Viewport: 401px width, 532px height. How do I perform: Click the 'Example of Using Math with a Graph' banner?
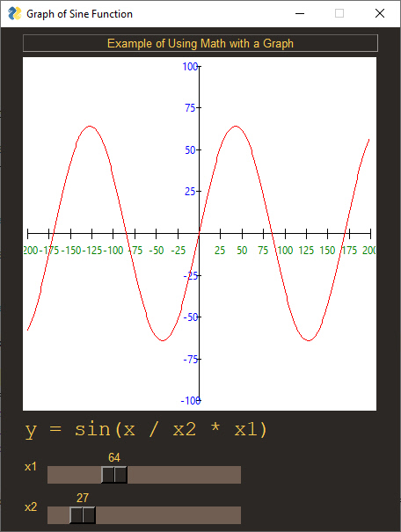click(200, 43)
